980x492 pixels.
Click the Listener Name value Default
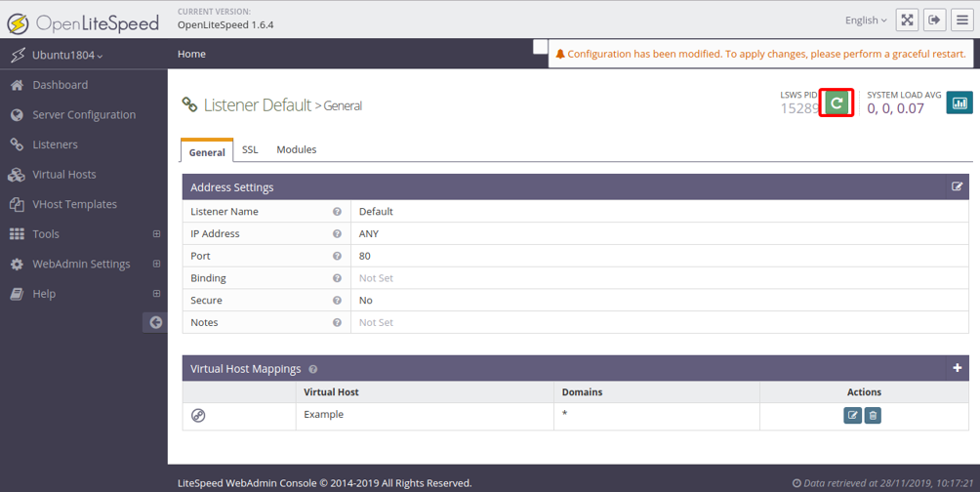[376, 211]
